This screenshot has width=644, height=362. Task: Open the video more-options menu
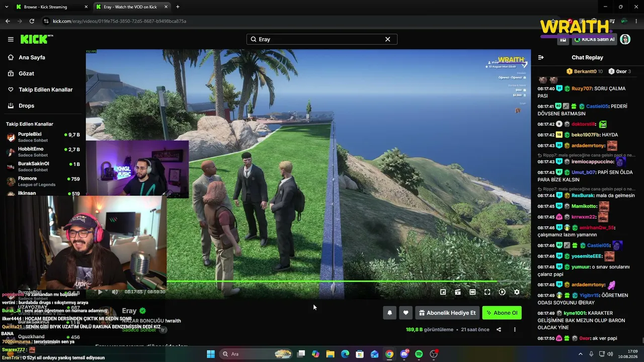click(x=515, y=329)
